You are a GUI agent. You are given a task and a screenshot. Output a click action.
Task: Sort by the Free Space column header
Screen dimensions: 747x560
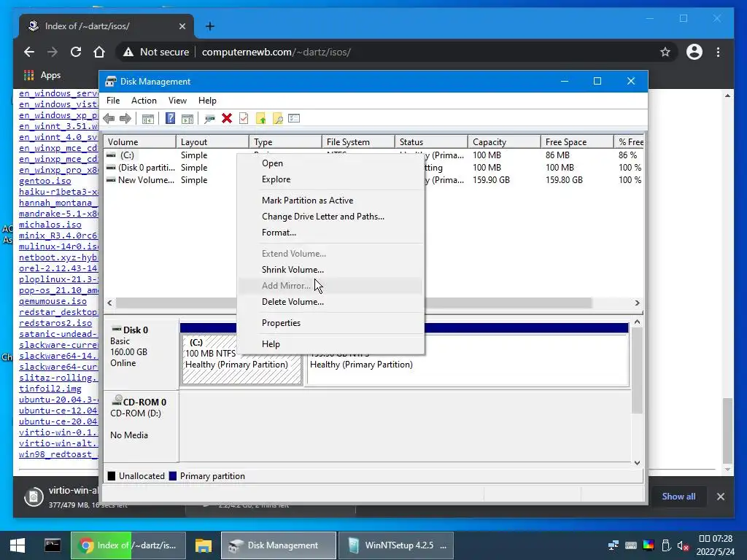tap(577, 142)
